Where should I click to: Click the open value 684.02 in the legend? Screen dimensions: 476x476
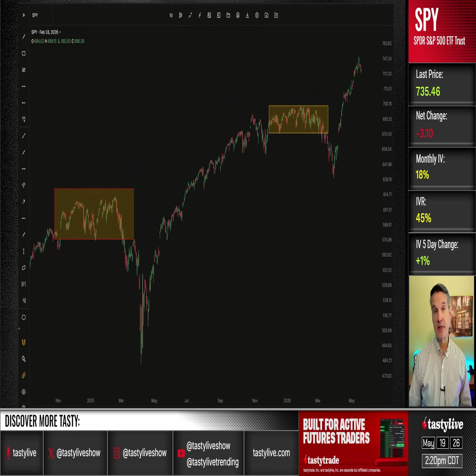(39, 41)
